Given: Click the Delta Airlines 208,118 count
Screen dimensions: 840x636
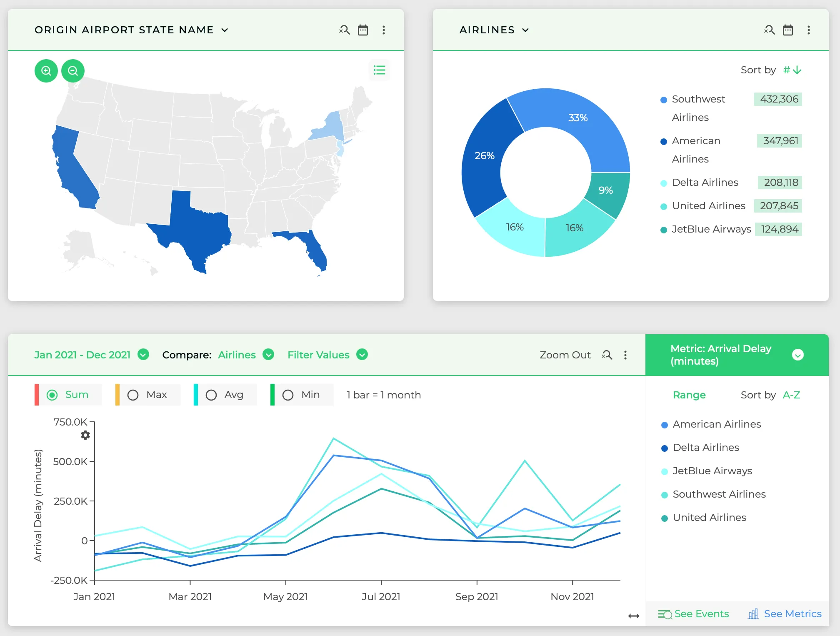Looking at the screenshot, I should (x=780, y=183).
